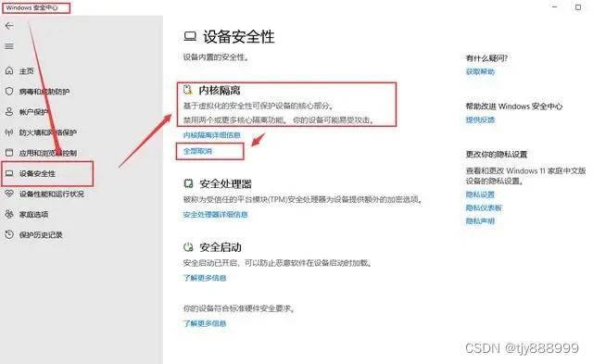Screen dimensions: 593x364
Task: Click the 你的设备符合标准硬件安全要求 text
Action: coord(239,308)
